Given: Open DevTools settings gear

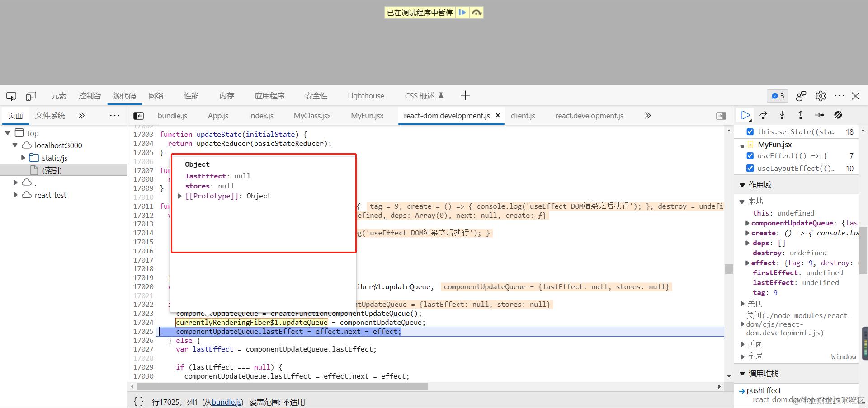Looking at the screenshot, I should coord(821,96).
